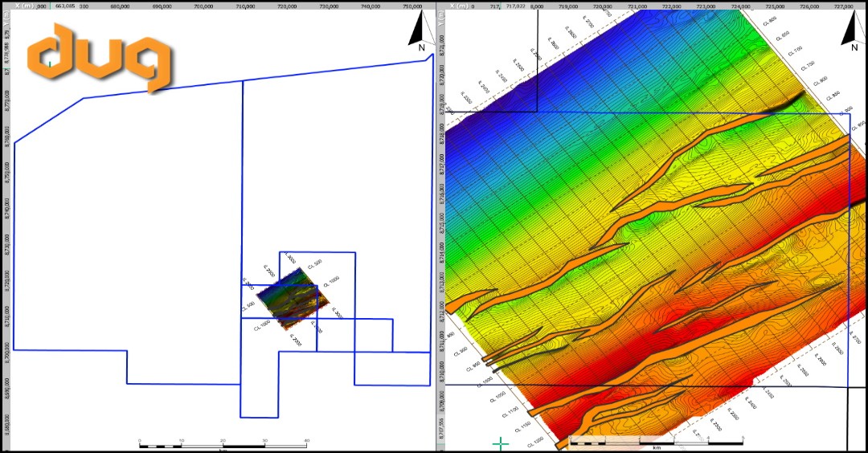Click the X (m) axis label of the left map
This screenshot has height=453, width=868.
25,6
